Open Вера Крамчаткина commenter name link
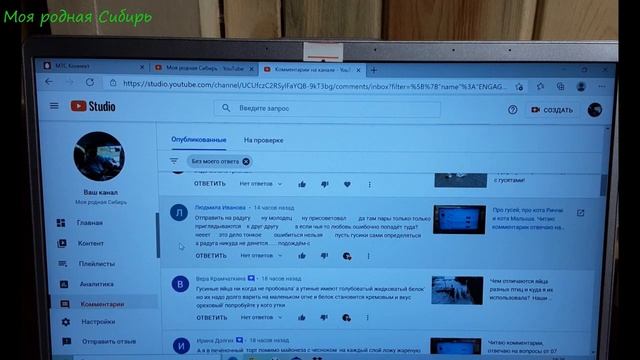 coord(221,278)
